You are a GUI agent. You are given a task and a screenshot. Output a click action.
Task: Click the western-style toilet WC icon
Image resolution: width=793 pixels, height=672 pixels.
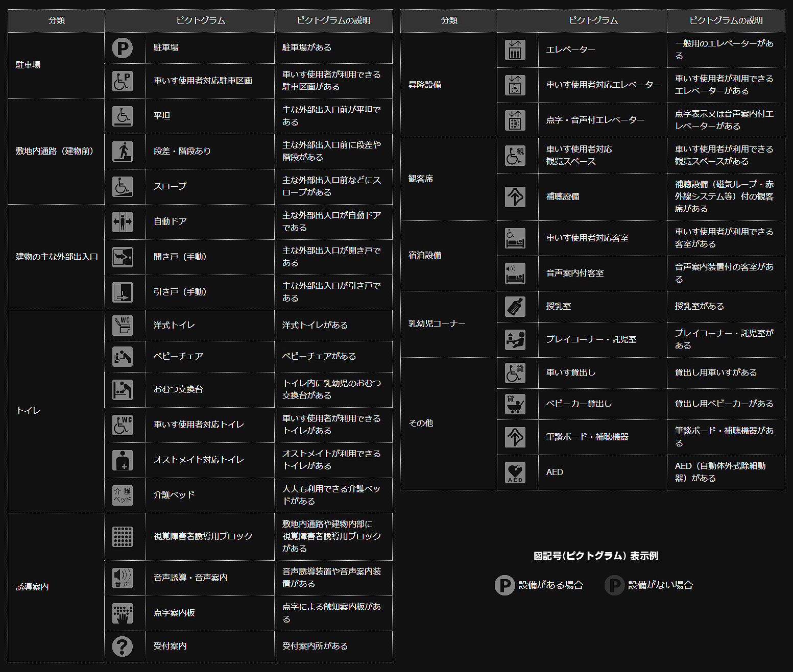(123, 326)
